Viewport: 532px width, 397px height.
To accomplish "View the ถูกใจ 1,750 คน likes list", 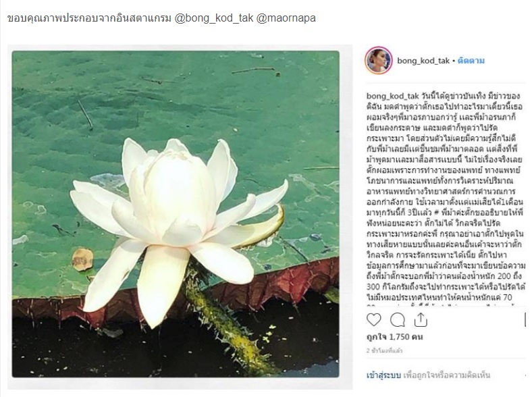I will tap(396, 336).
